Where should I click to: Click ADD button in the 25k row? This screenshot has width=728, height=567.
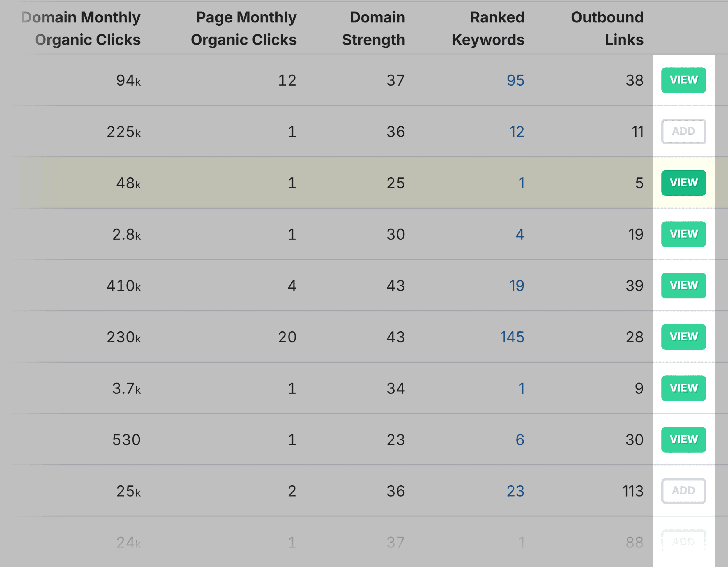tap(683, 491)
